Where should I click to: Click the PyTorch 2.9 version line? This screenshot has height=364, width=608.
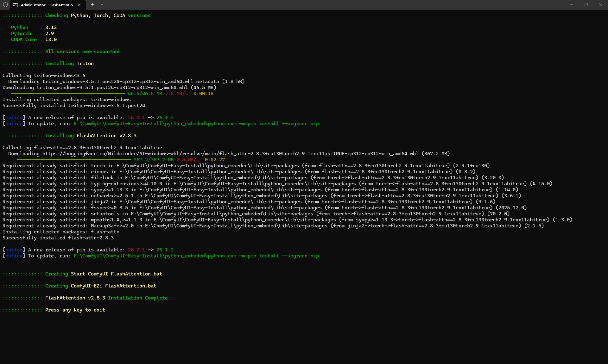32,34
